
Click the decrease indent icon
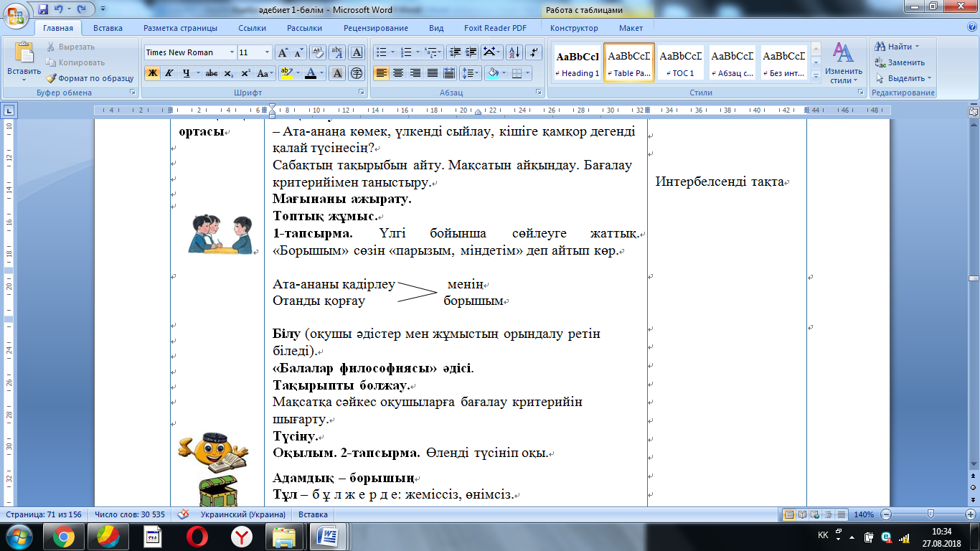coord(453,52)
